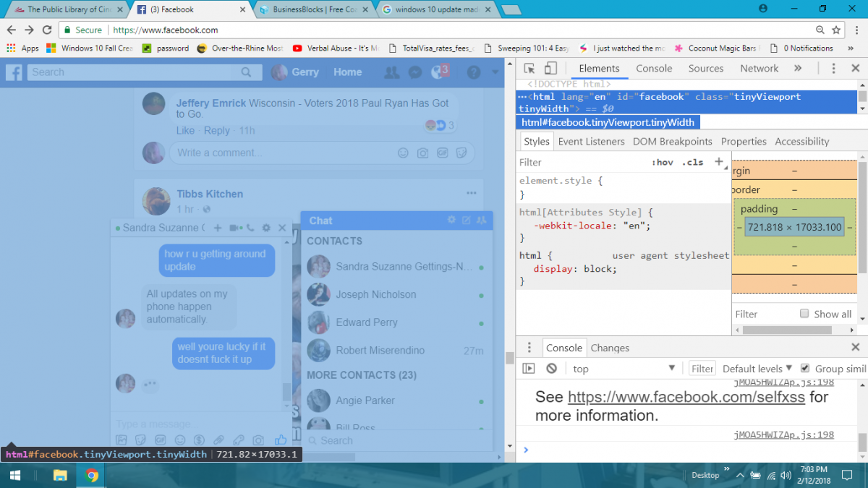Toggle the DevTools device toolbar
The width and height of the screenshot is (868, 488).
(x=550, y=69)
